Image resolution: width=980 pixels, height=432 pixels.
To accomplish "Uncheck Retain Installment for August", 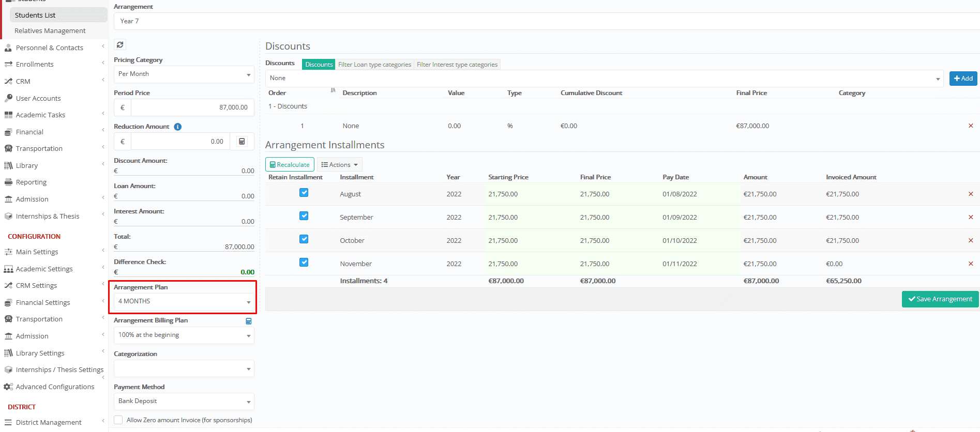I will click(x=304, y=193).
